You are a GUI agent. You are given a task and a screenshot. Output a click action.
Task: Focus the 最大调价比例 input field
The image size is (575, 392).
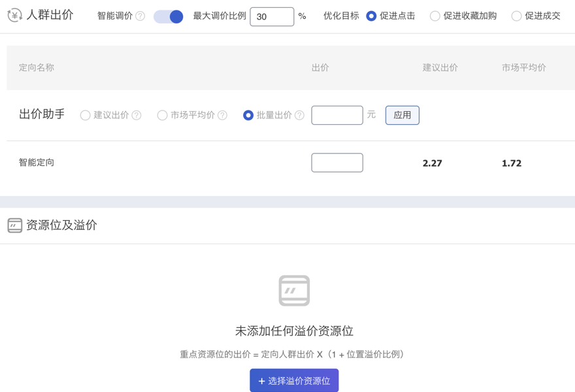[272, 16]
